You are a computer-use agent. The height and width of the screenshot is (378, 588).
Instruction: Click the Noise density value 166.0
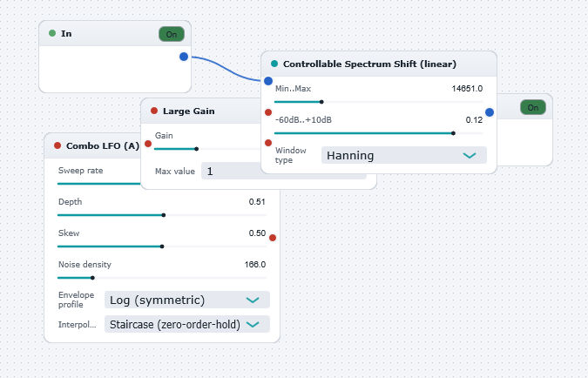[255, 265]
